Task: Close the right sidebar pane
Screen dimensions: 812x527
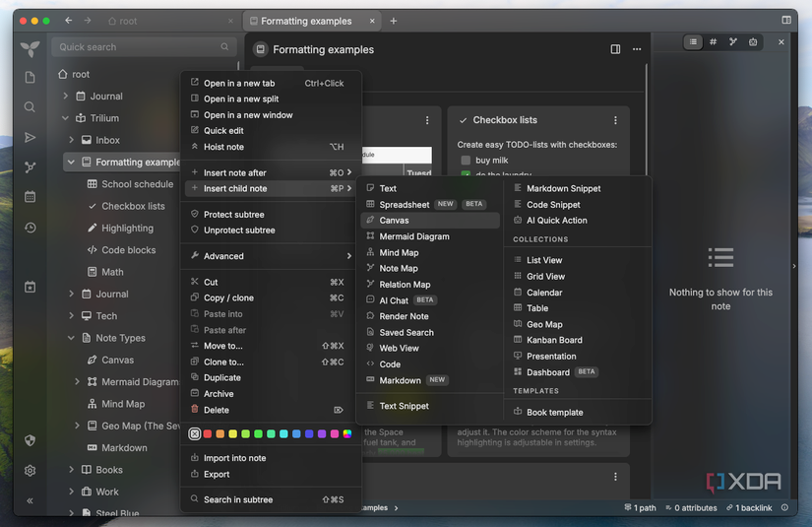Action: click(781, 42)
